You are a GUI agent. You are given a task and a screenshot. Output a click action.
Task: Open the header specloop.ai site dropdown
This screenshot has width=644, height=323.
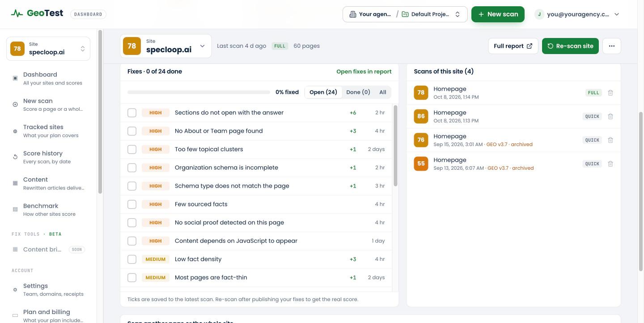tap(166, 46)
